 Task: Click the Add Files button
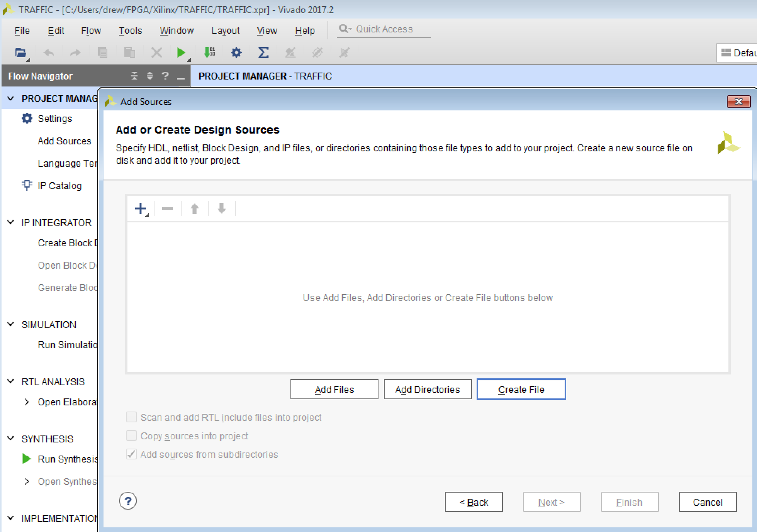click(x=334, y=389)
